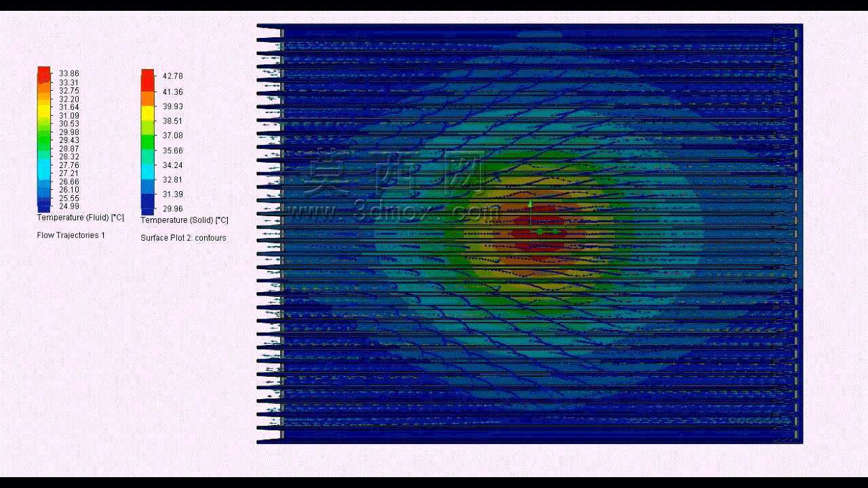Select solid legend value 39.93
Image resolution: width=868 pixels, height=488 pixels.
[x=173, y=106]
